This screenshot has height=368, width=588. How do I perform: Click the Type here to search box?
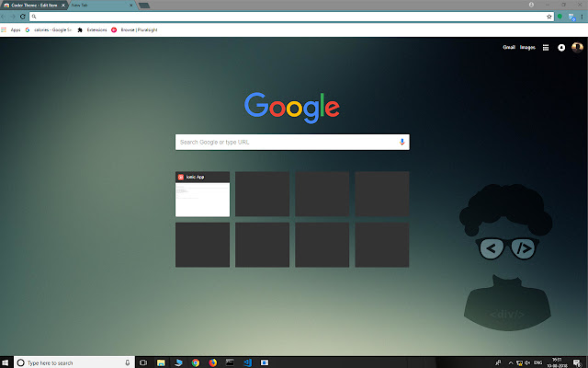click(74, 362)
